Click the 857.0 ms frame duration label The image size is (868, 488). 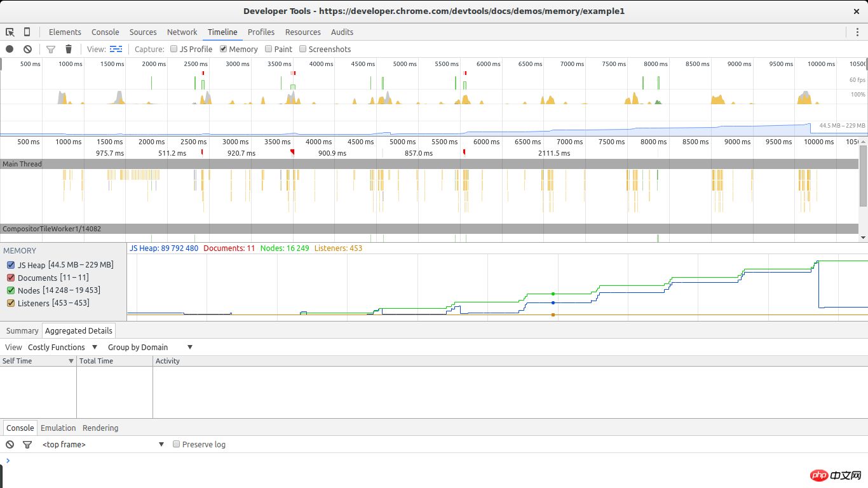click(x=419, y=153)
